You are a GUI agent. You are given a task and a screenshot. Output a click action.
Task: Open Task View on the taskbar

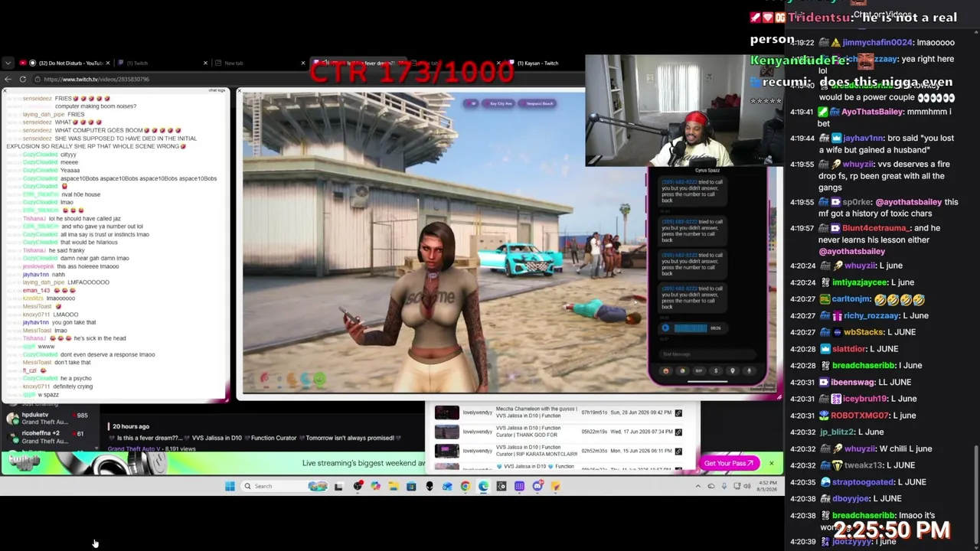[338, 486]
